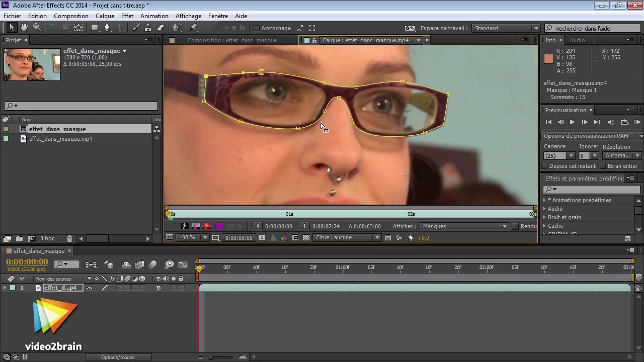The width and height of the screenshot is (644, 362).
Task: Toggle the transparency grid checkerboard
Action: pos(306,238)
